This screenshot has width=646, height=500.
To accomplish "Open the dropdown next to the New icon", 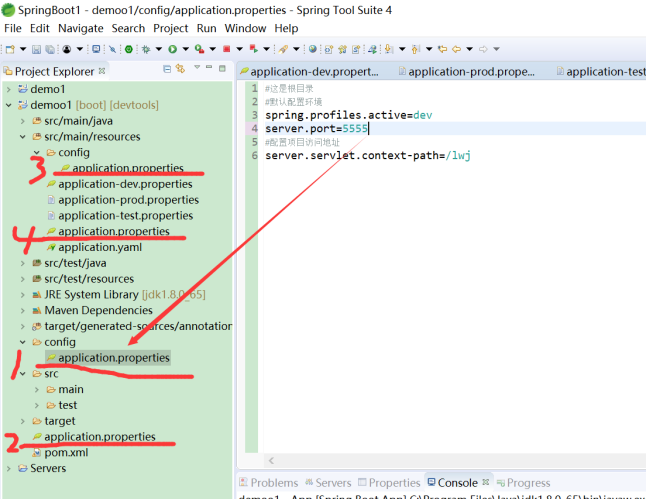I will click(23, 49).
